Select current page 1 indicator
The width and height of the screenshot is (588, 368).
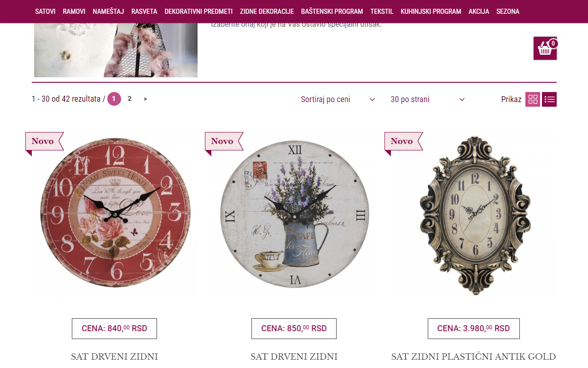114,99
